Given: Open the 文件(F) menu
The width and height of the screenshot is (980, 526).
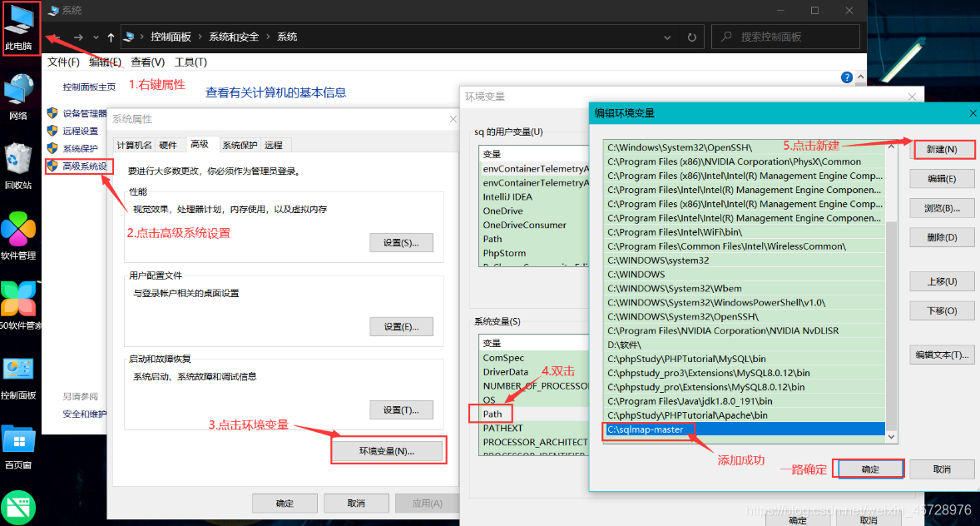Looking at the screenshot, I should [64, 62].
